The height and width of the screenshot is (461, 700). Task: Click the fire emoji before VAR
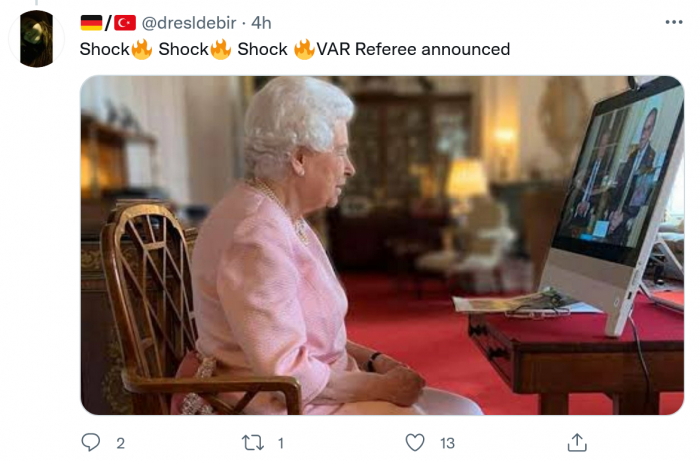click(x=304, y=49)
